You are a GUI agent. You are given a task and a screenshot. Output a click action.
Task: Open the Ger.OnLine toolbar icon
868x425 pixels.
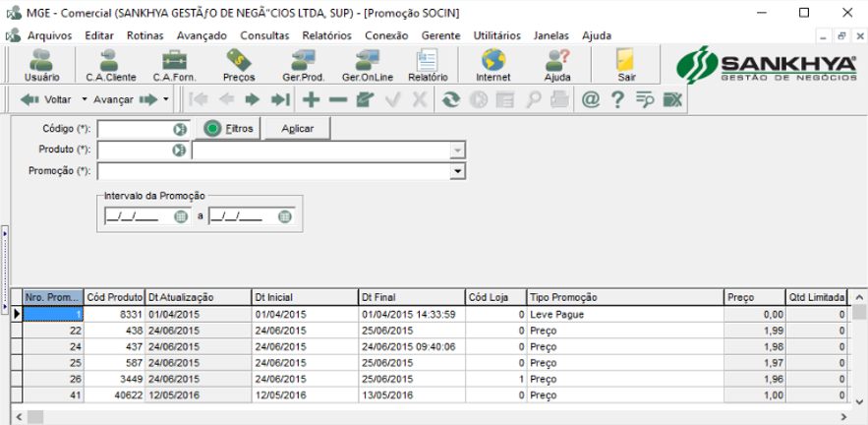[x=367, y=65]
